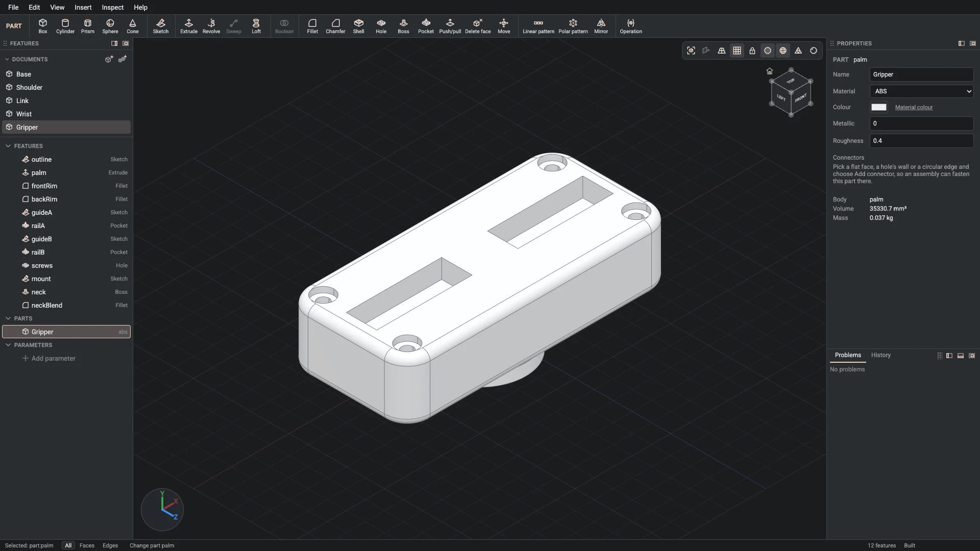Screen dimensions: 980x551
Task: Open the Material dropdown
Action: point(921,91)
